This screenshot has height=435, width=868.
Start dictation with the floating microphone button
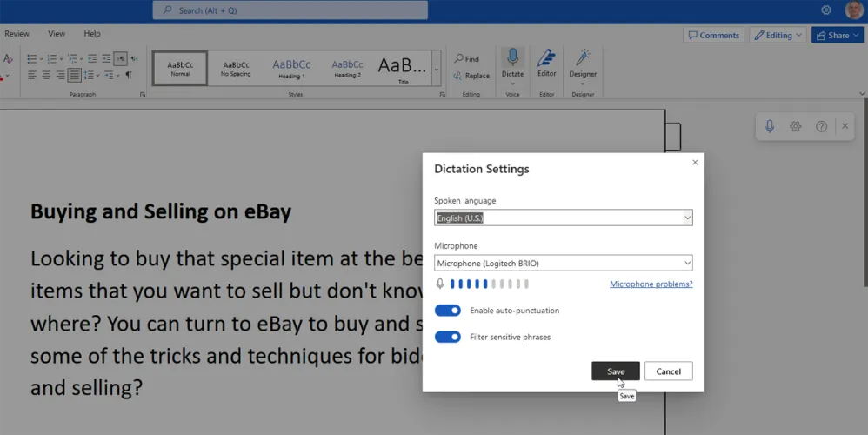tap(770, 126)
